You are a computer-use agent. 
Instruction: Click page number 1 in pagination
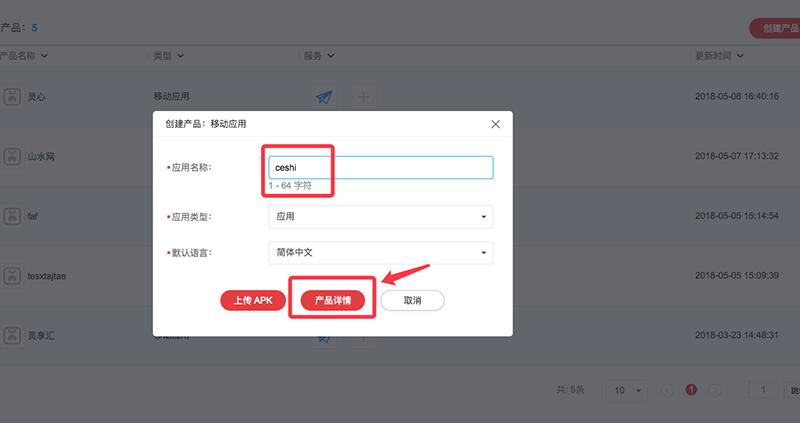pos(691,390)
